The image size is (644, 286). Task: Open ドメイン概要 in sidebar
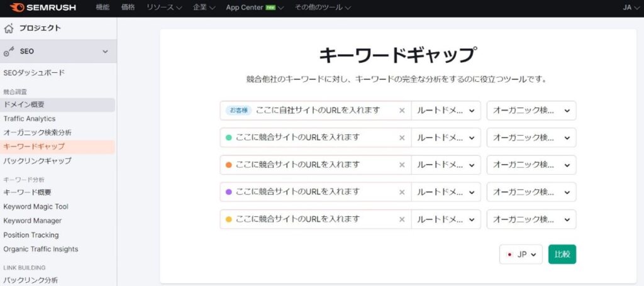click(24, 104)
